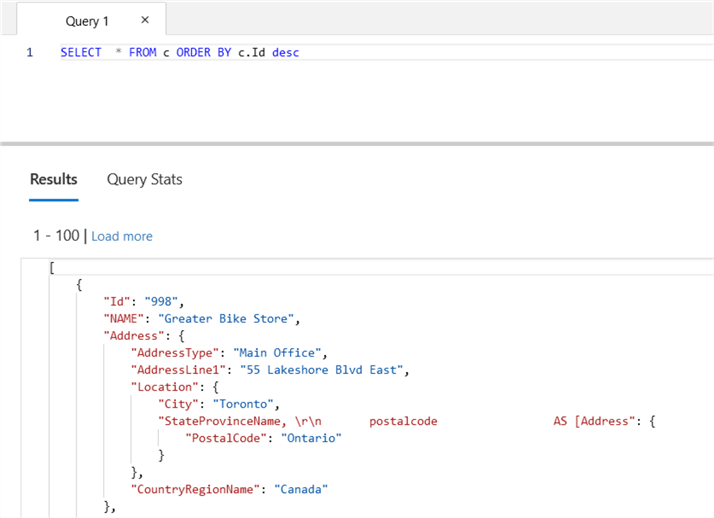Open the Results tab
This screenshot has height=518, width=714.
tap(53, 180)
